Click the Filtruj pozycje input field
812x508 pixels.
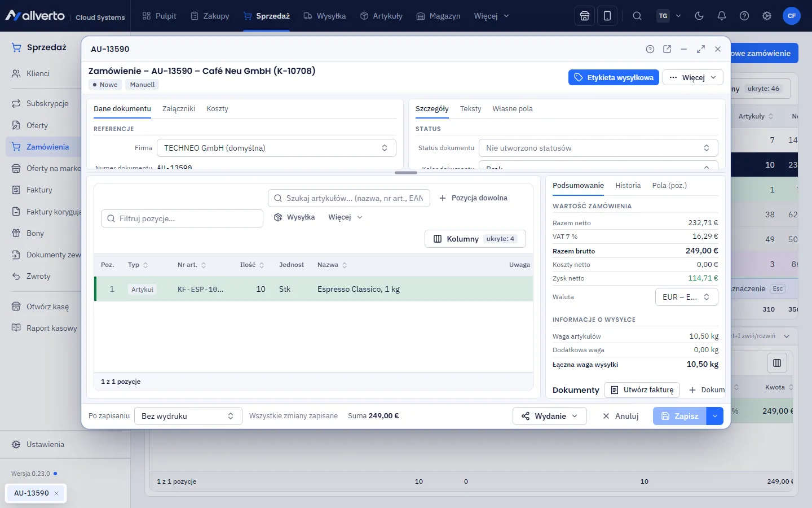[x=182, y=218]
